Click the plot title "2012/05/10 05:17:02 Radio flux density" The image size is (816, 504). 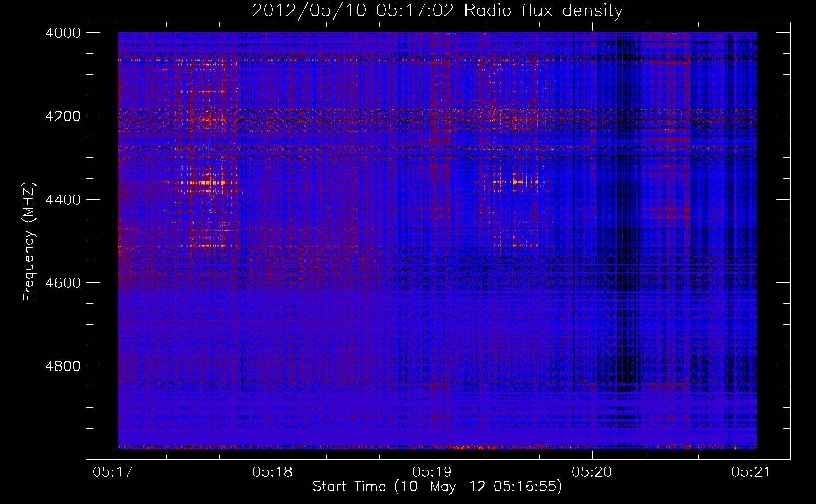437,11
